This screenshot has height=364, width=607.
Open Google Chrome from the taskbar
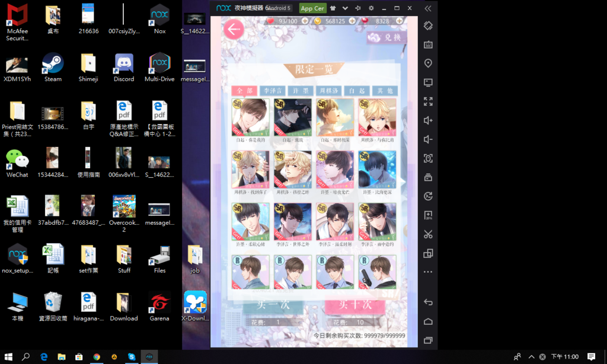tap(97, 357)
